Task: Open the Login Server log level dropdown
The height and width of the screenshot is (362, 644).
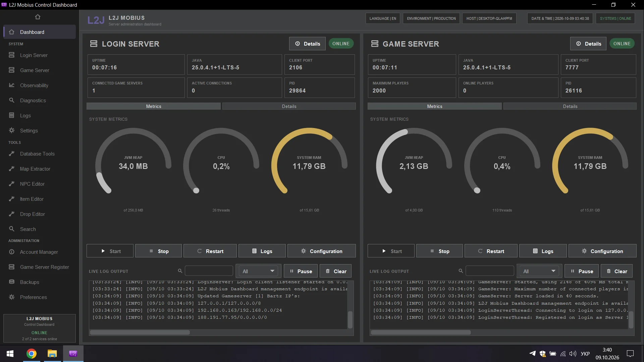Action: click(258, 271)
